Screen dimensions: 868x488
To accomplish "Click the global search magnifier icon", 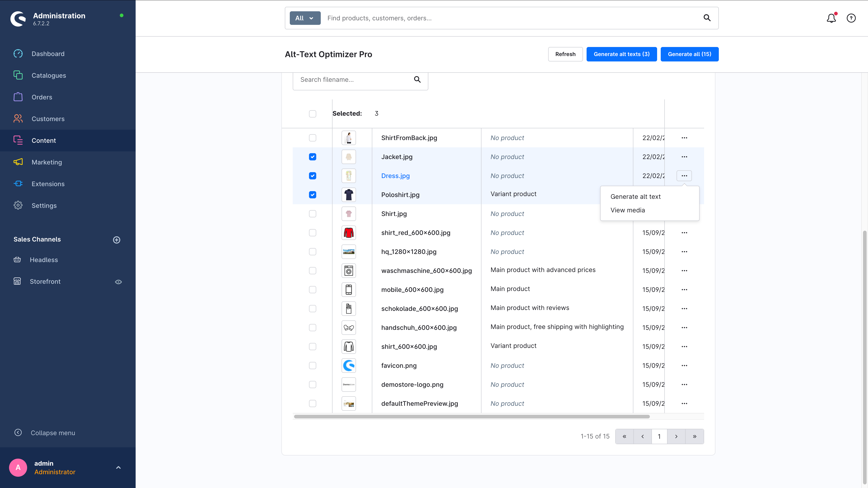I will coord(707,18).
